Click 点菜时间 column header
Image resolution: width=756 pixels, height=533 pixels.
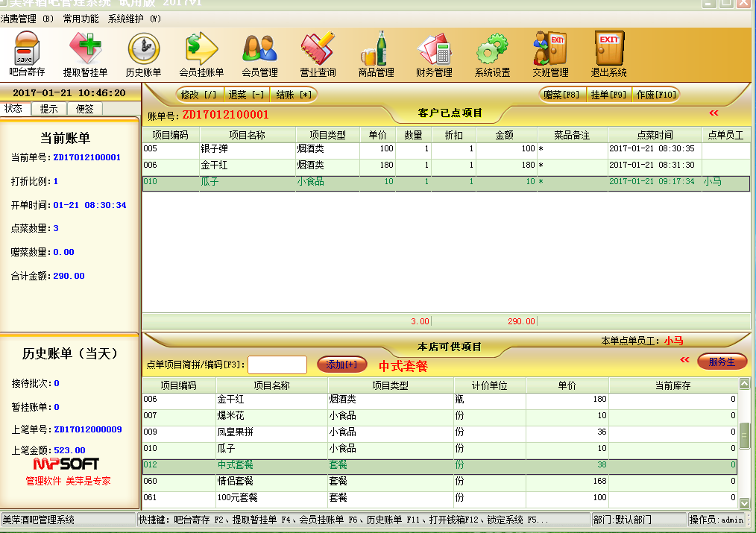coord(655,136)
